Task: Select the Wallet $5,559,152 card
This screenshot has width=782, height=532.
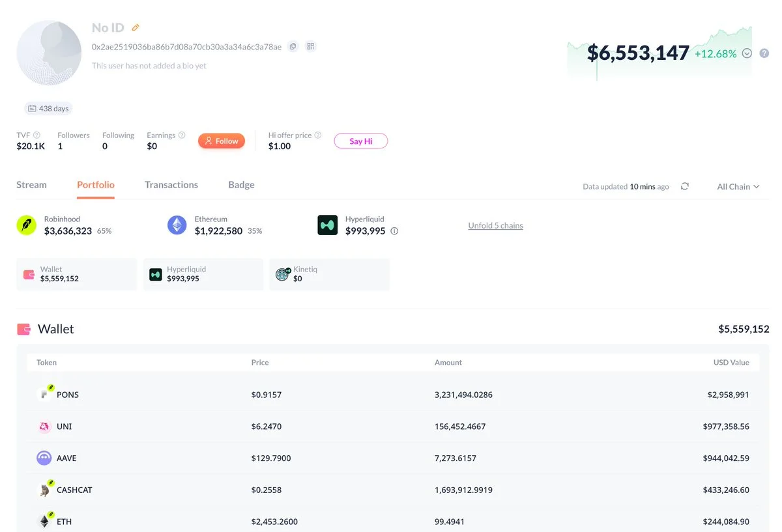Action: click(77, 274)
